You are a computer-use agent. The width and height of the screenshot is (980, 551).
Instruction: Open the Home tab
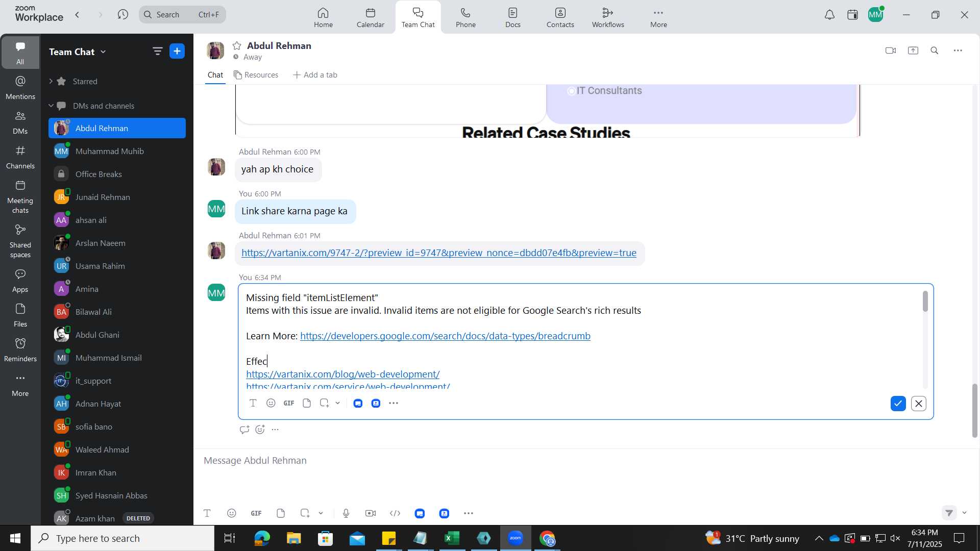(323, 17)
